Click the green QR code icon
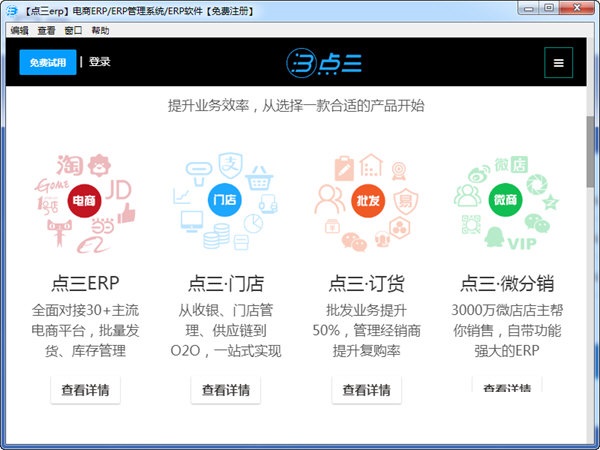The image size is (600, 450). 471,224
